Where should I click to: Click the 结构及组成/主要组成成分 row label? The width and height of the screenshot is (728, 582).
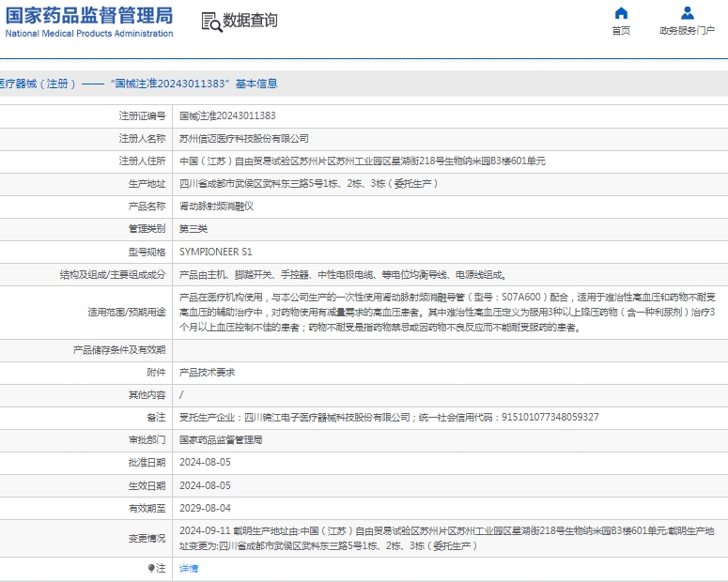(x=113, y=275)
